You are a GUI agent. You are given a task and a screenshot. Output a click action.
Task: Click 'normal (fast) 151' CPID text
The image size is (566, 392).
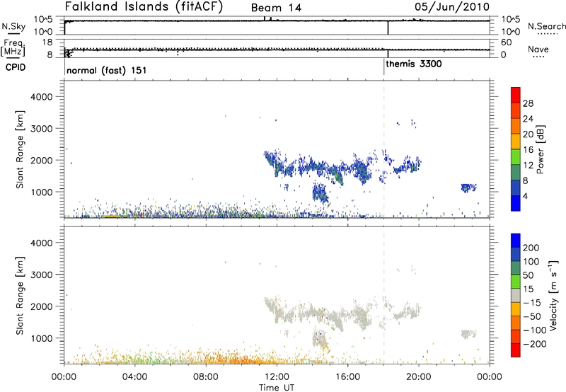click(x=107, y=70)
